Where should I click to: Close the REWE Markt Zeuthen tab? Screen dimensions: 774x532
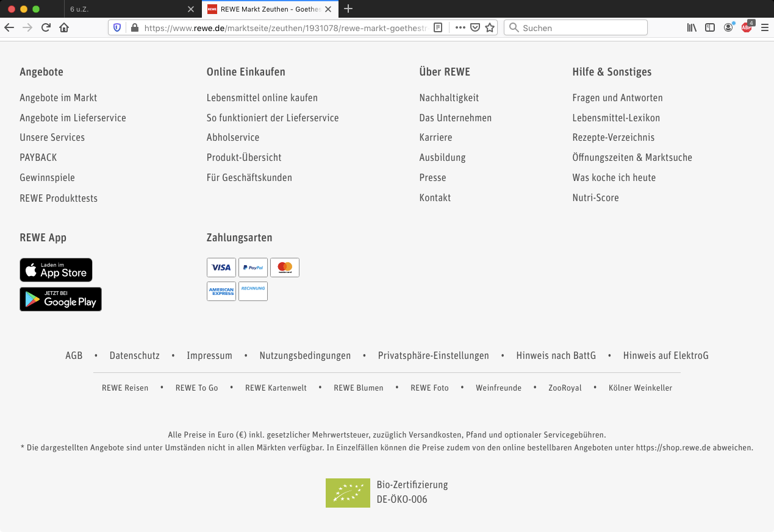(328, 9)
